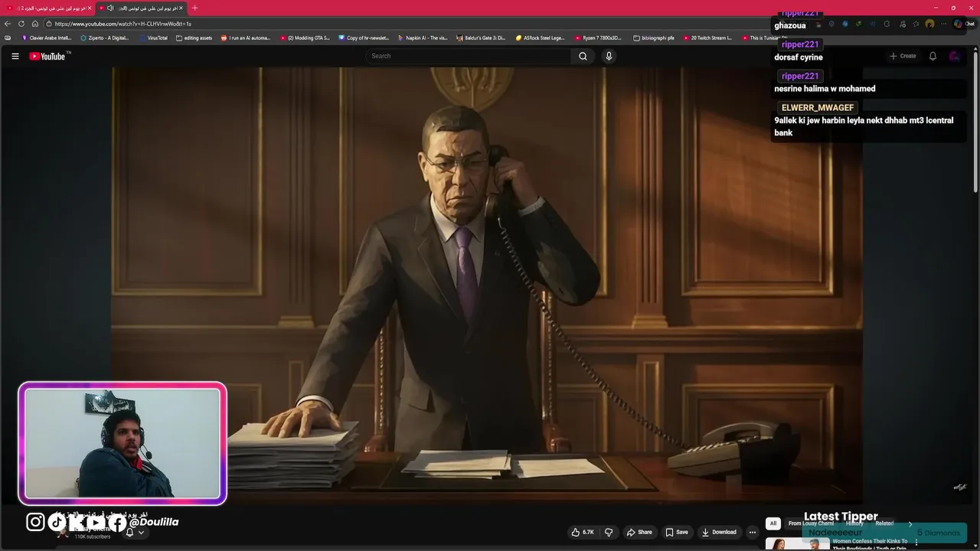This screenshot has height=551, width=980.
Task: Click the TikTok icon in overlay
Action: click(57, 522)
